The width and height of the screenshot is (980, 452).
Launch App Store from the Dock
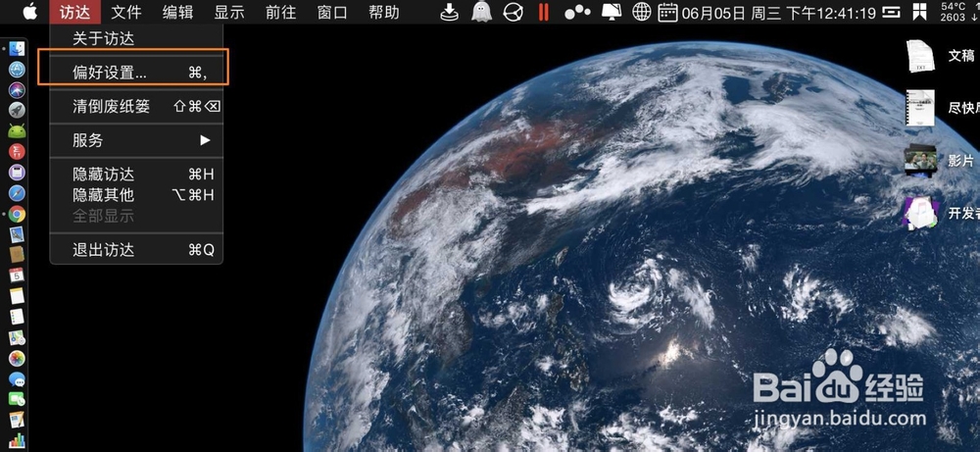(17, 70)
